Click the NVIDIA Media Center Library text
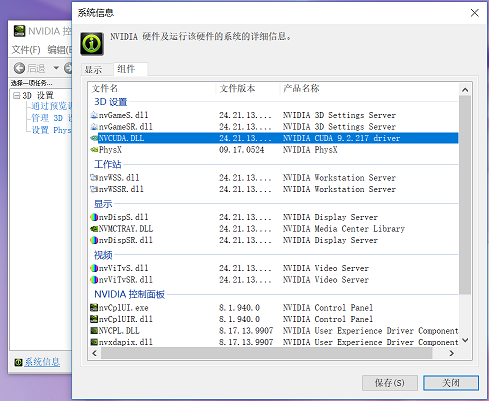 point(344,229)
